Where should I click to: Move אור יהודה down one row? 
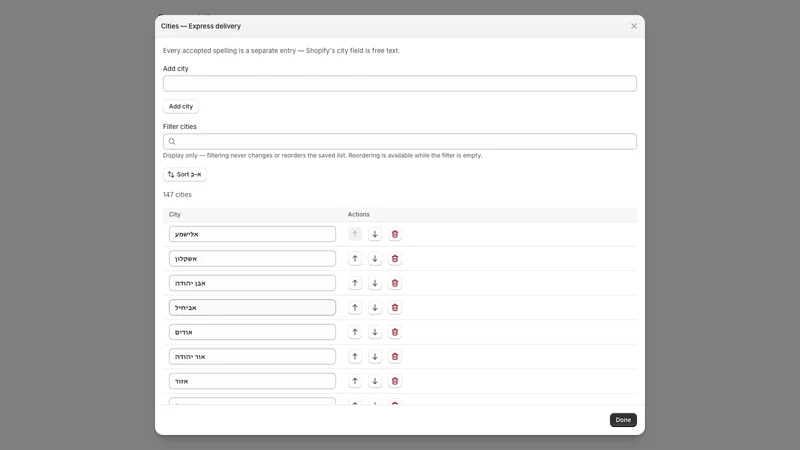374,357
